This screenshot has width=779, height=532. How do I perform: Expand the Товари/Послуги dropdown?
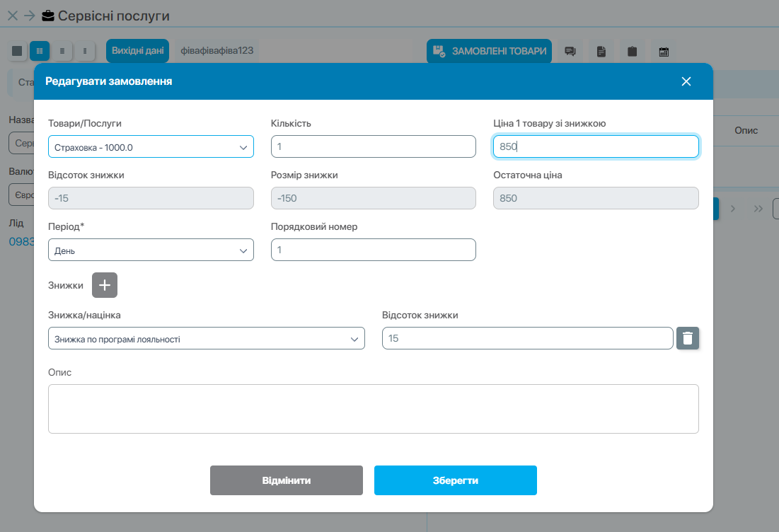coord(151,147)
